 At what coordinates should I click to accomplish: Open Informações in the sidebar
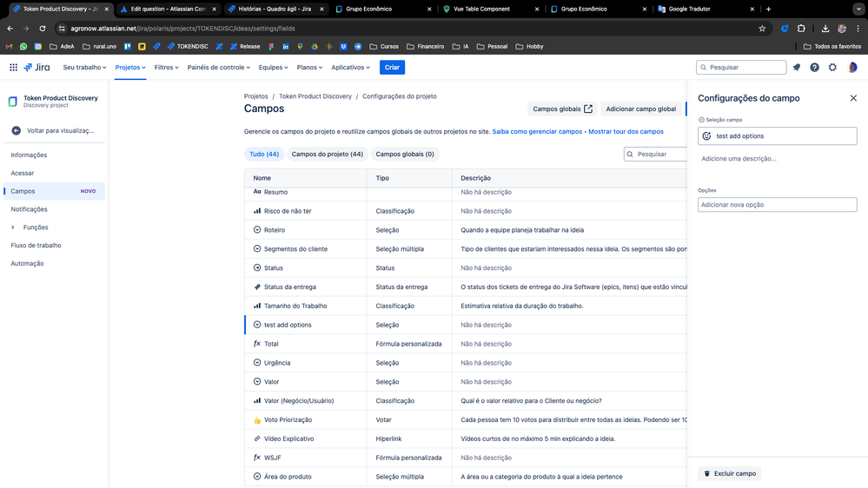tap(29, 155)
